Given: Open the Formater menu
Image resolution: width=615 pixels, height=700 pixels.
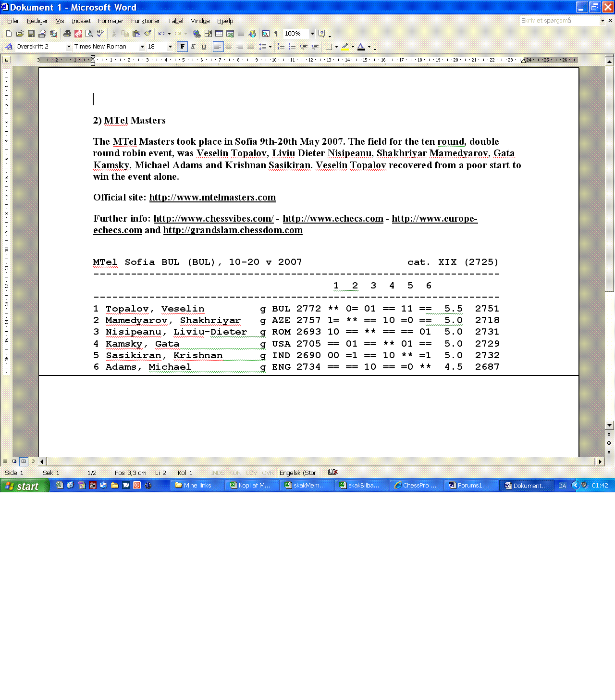Looking at the screenshot, I should pos(111,21).
